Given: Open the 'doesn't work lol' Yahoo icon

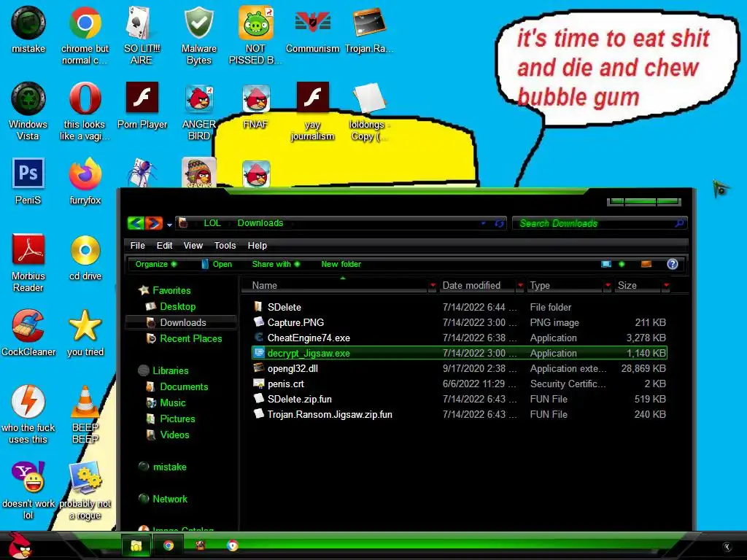Looking at the screenshot, I should coord(28,489).
